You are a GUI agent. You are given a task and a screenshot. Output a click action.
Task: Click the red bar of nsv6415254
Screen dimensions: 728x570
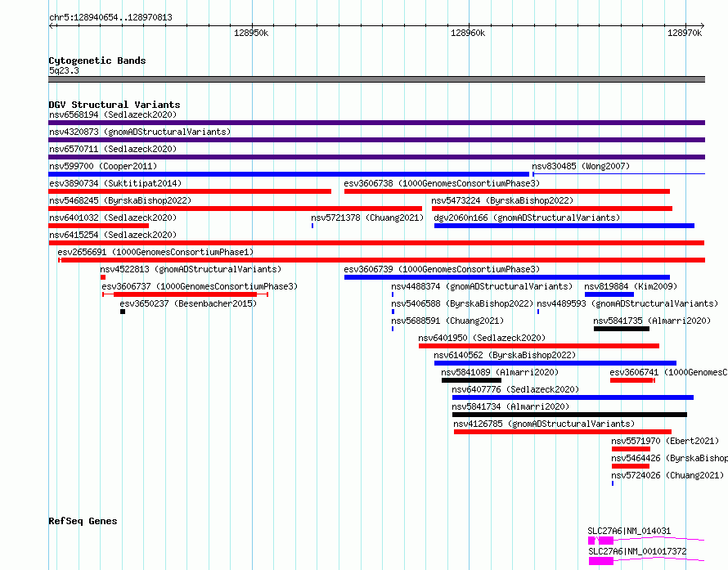(376, 243)
